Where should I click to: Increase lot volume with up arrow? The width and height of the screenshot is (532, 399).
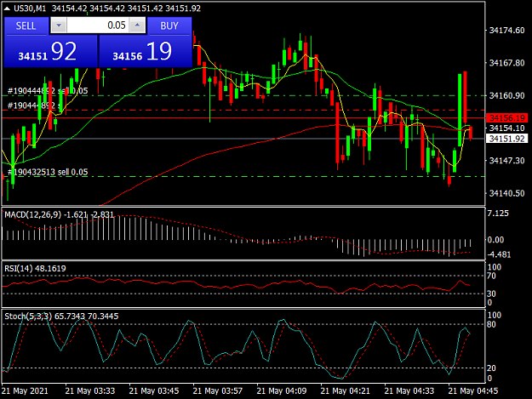click(x=137, y=26)
